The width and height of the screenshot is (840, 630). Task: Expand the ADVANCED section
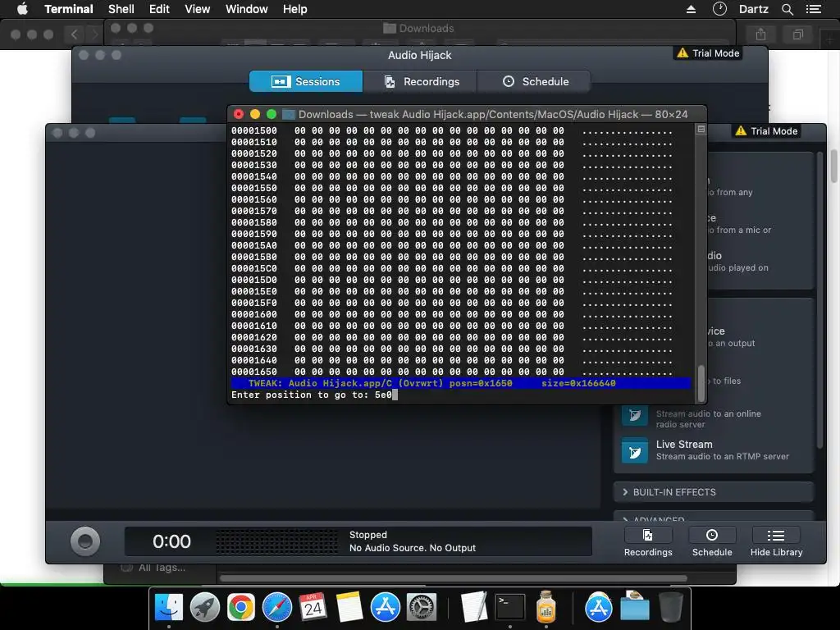[x=714, y=517]
